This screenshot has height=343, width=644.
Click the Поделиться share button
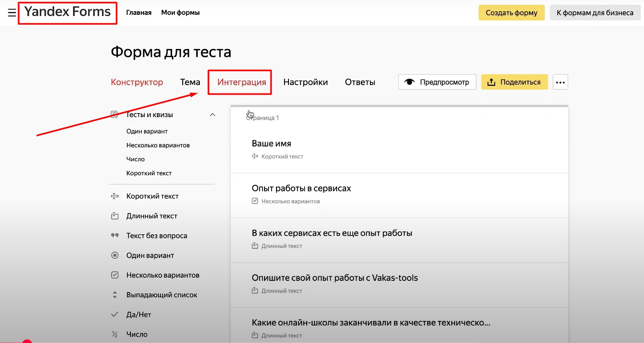click(514, 82)
